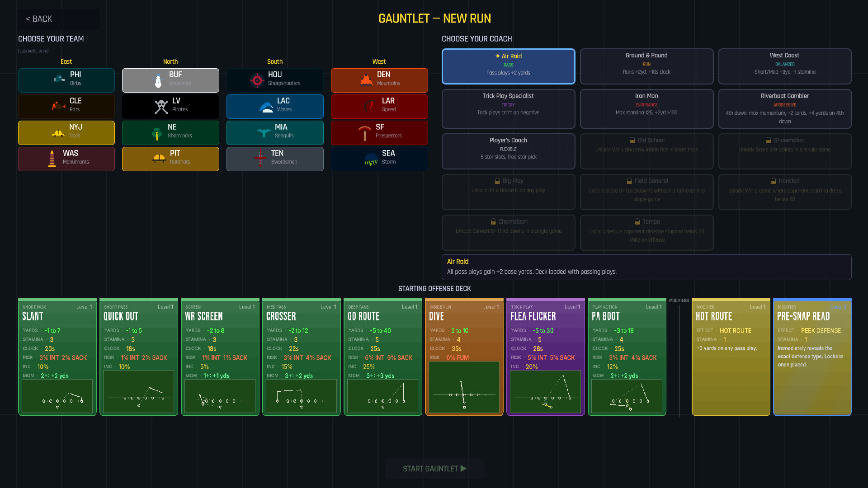Select the Trick Play Specialist coach
The image size is (868, 488).
point(508,108)
